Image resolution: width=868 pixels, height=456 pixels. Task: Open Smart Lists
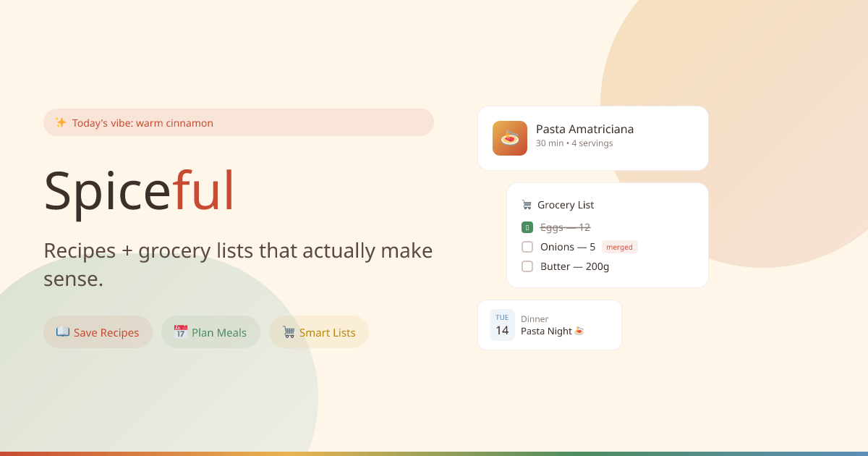(319, 332)
